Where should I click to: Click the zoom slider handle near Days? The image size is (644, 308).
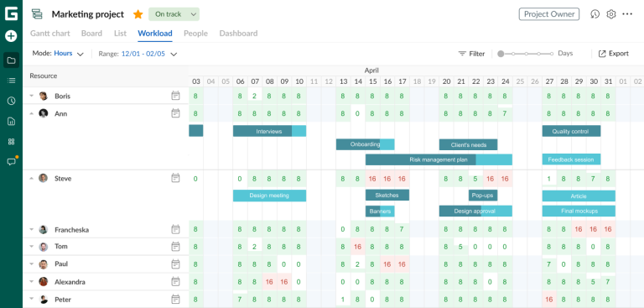(501, 54)
